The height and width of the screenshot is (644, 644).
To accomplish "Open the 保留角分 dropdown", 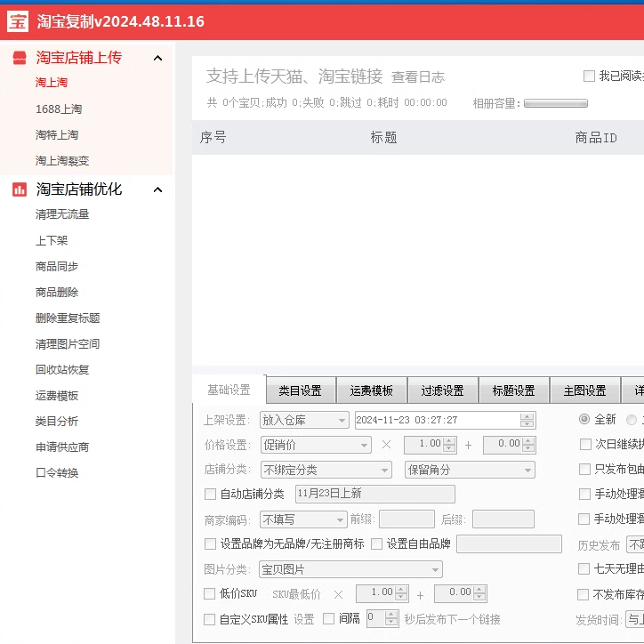I will [x=470, y=470].
